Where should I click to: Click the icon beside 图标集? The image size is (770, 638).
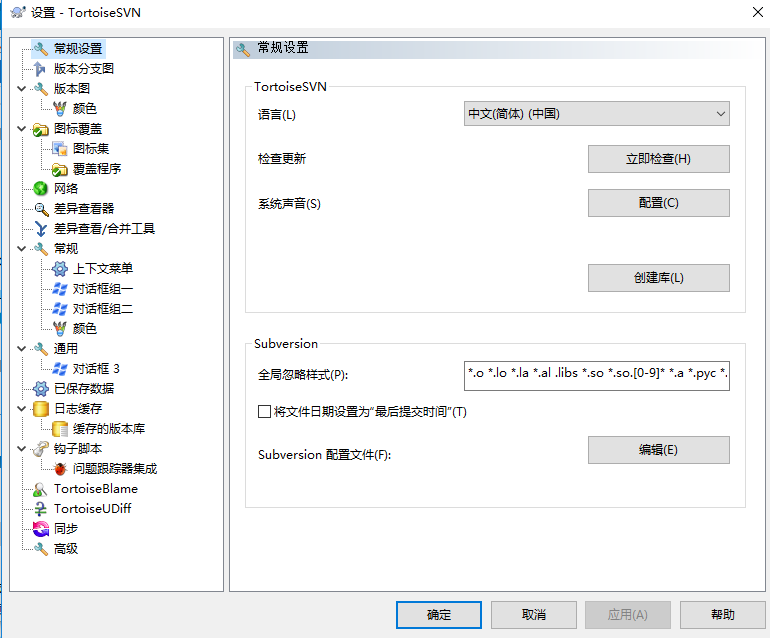[59, 149]
